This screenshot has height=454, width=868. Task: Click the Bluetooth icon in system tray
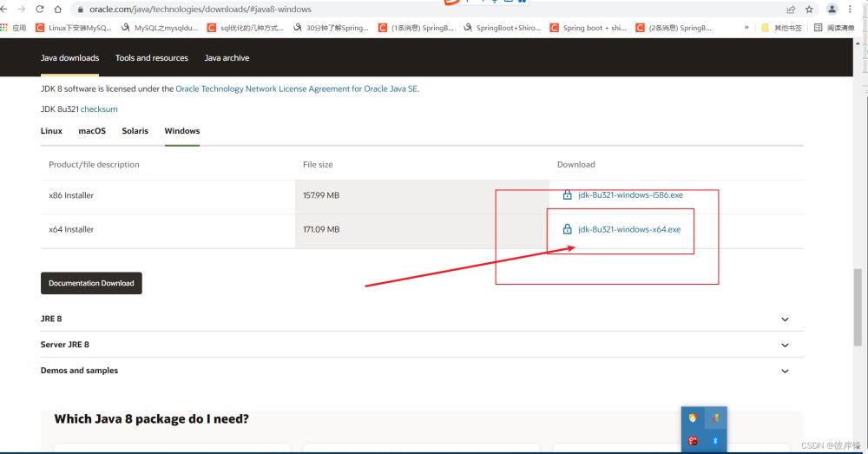tap(715, 441)
